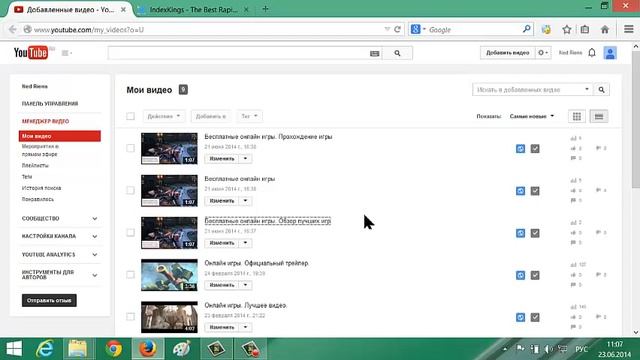Select checkbox for second 'Бесплатные онлайн игры' video

130,190
